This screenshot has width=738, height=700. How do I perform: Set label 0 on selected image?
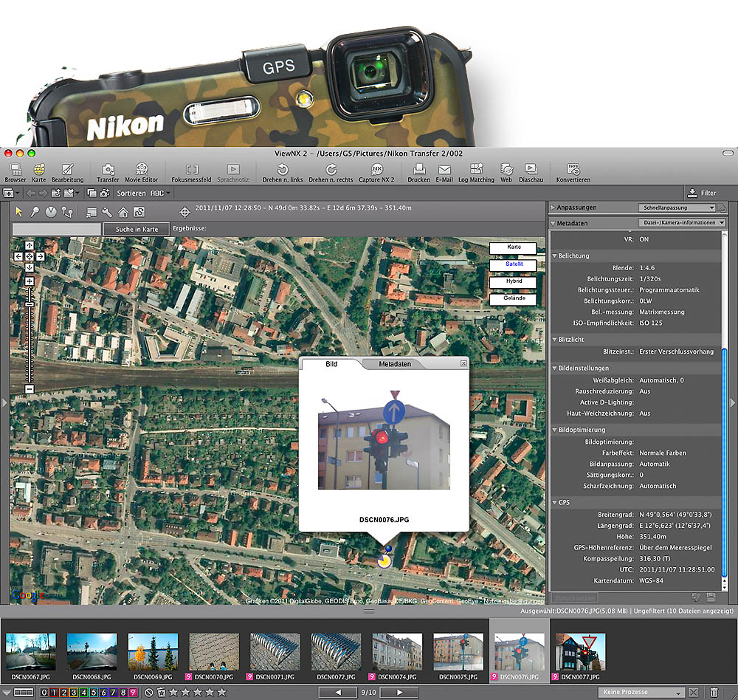pyautogui.click(x=44, y=693)
